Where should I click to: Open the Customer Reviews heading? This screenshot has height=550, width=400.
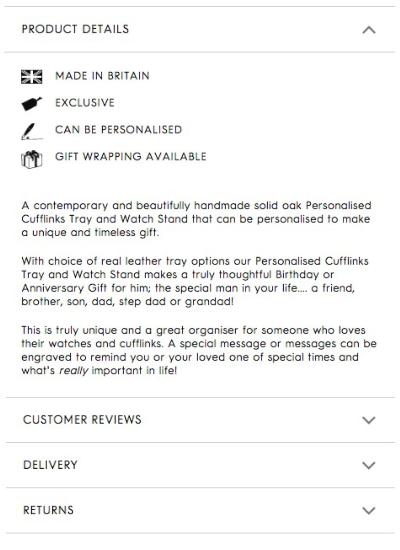click(82, 420)
